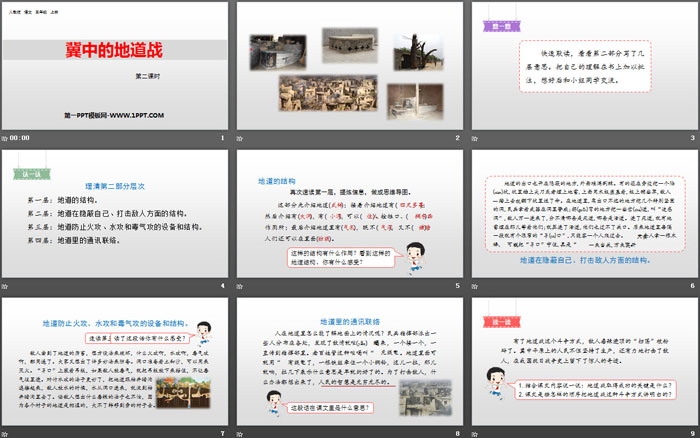The height and width of the screenshot is (438, 700).
Task: Click transition star icon under slide 8
Action: click(240, 434)
